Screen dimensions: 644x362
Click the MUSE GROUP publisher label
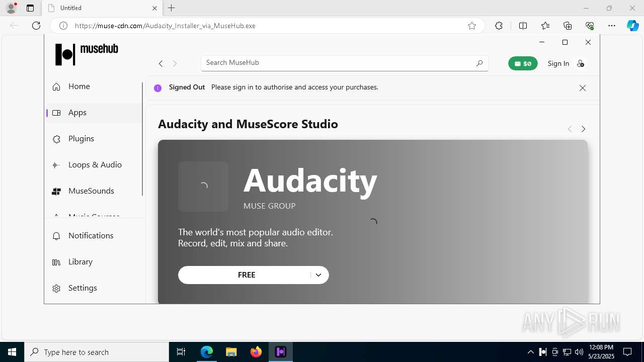[x=269, y=206]
